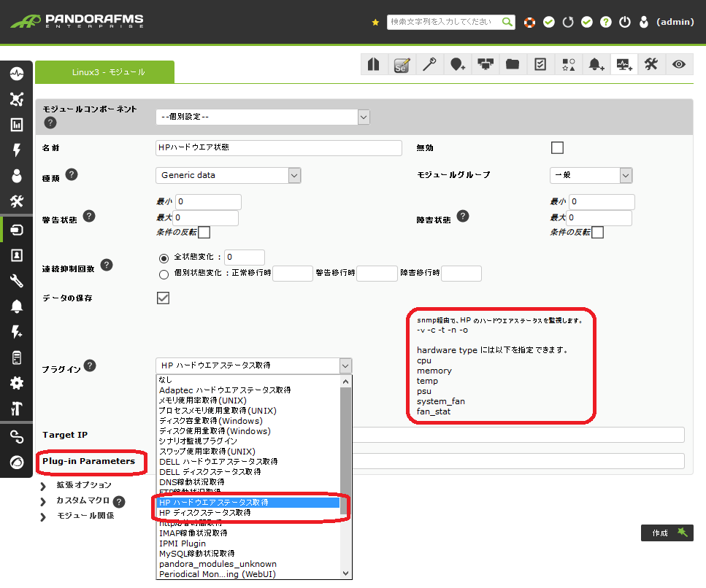Expand the 拡張オプション section
This screenshot has width=706, height=588.
[x=84, y=485]
